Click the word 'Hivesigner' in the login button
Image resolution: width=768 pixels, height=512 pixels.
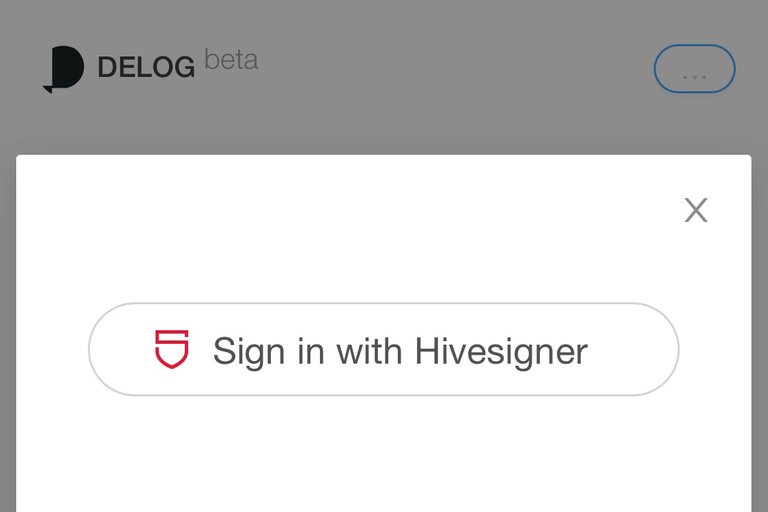coord(501,351)
